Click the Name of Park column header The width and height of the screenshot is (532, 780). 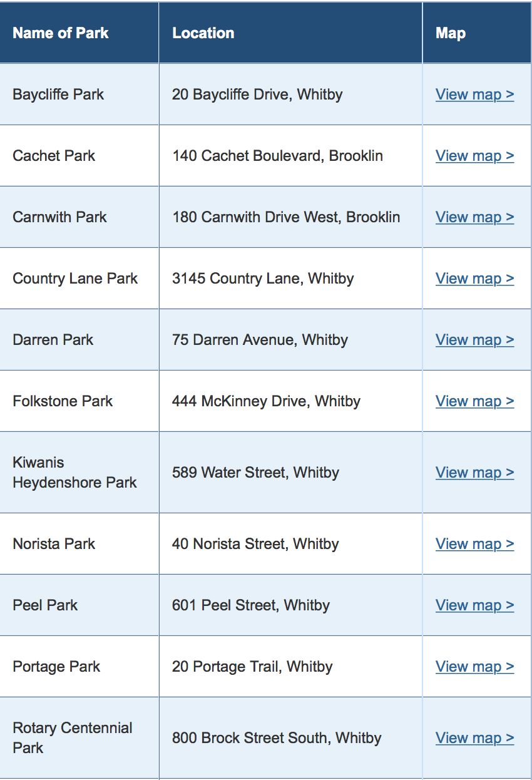61,33
